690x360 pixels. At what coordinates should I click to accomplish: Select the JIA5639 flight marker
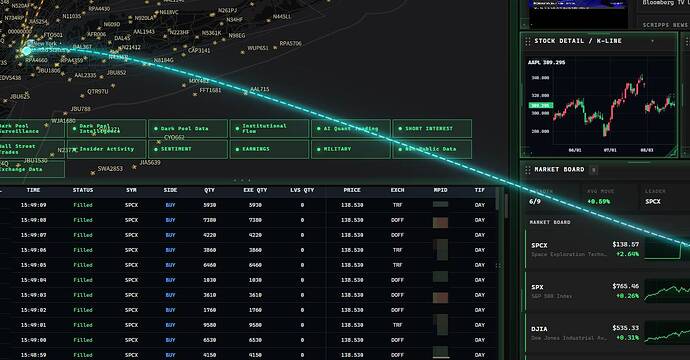point(134,166)
